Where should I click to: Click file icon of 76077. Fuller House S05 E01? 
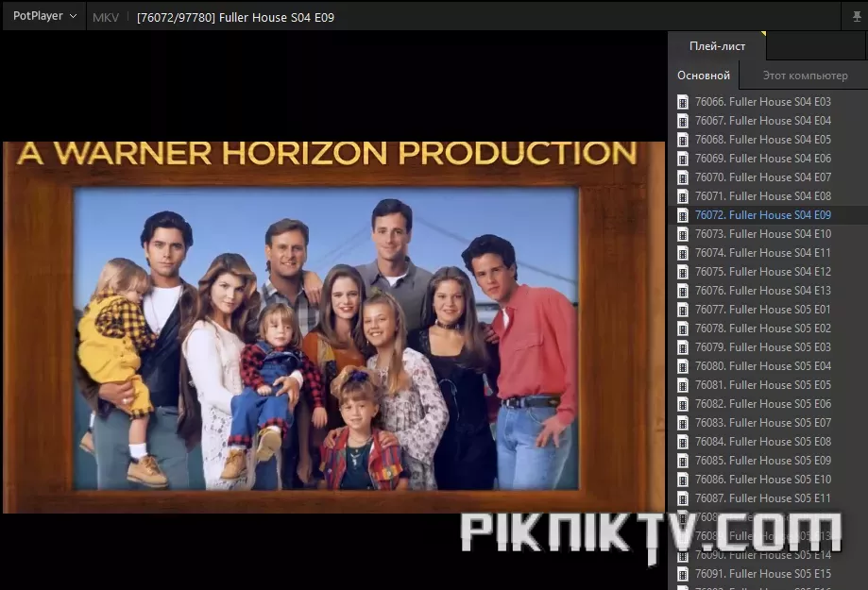[683, 310]
